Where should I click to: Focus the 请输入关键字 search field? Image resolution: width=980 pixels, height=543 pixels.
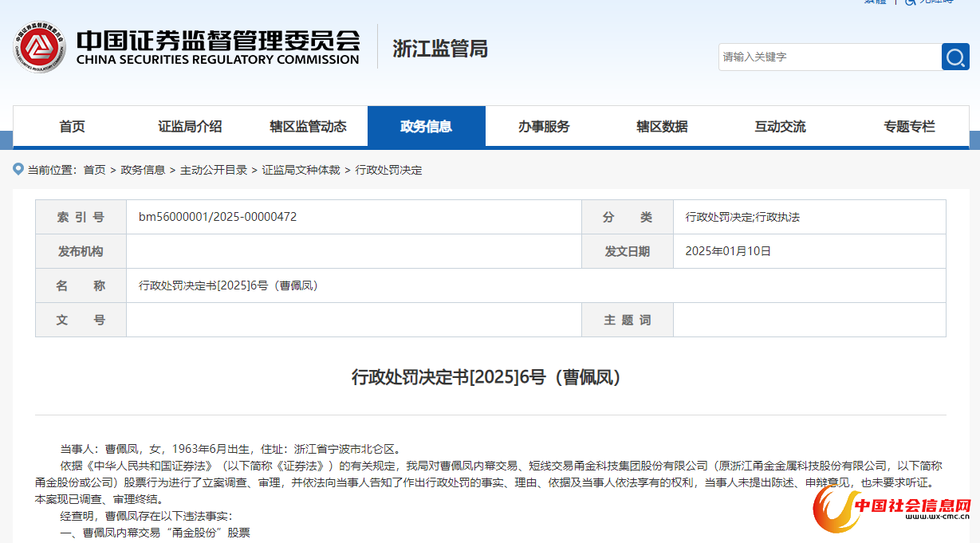click(x=829, y=57)
